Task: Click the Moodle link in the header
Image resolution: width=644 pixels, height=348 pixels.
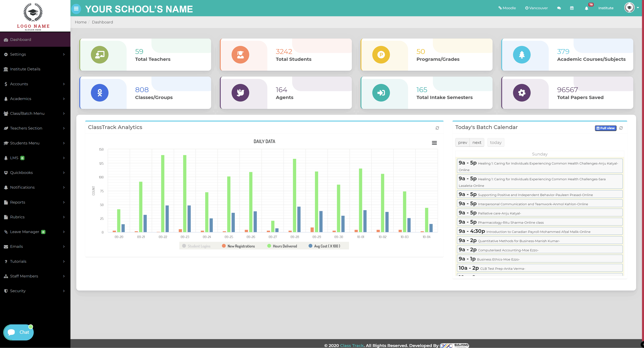Action: click(x=507, y=8)
